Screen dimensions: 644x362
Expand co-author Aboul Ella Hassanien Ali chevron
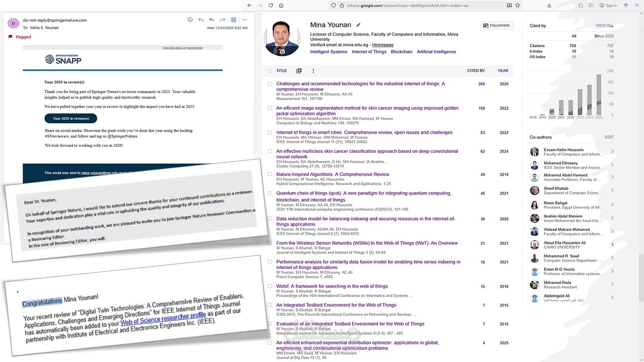[612, 245]
